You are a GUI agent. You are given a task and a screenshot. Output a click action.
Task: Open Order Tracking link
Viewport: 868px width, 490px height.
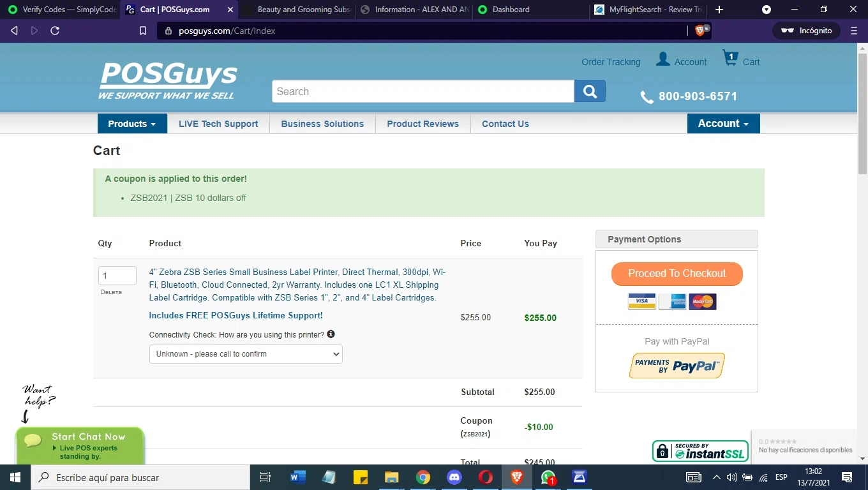[611, 62]
